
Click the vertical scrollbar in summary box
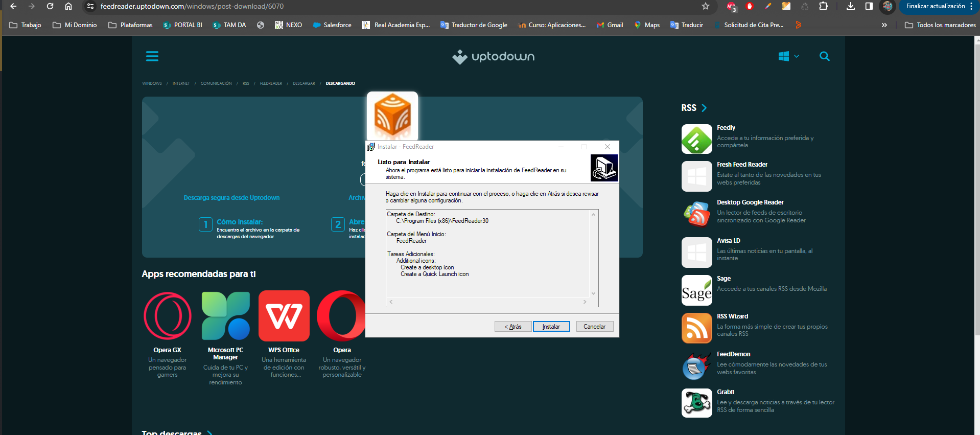(593, 254)
